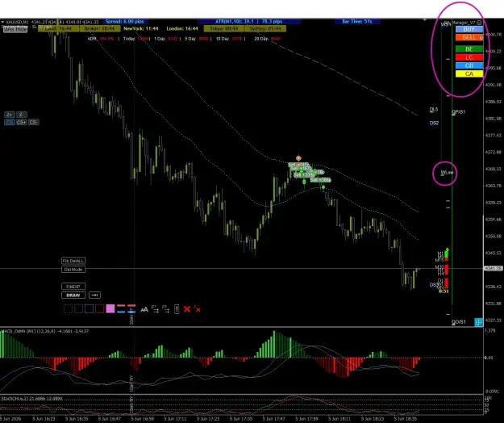Select the first red-blue lines tool

click(121, 309)
